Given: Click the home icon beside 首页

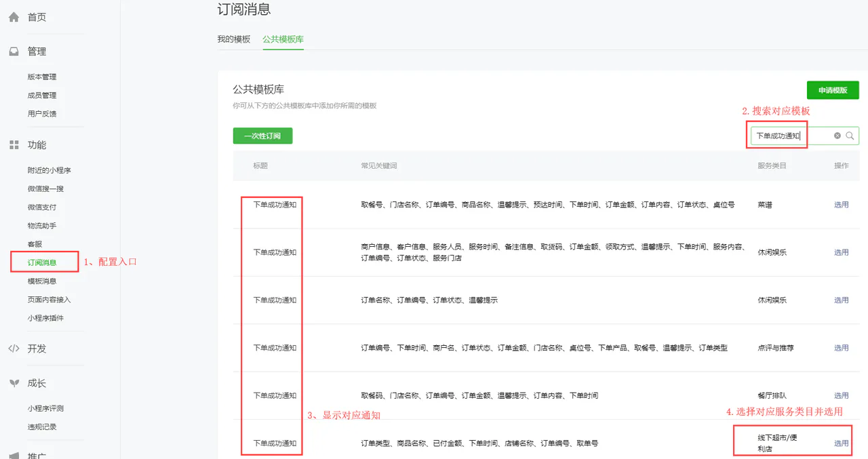Looking at the screenshot, I should (x=14, y=18).
